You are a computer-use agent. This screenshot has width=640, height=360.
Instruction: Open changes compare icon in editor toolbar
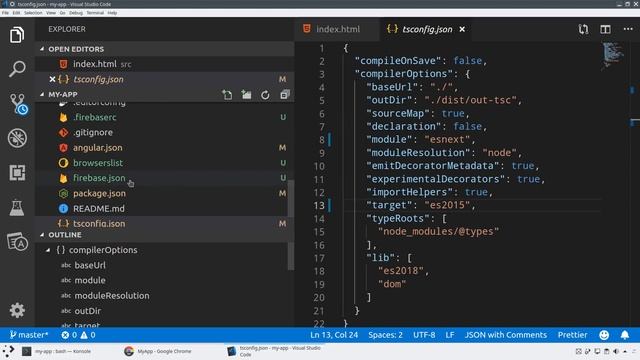coord(583,29)
